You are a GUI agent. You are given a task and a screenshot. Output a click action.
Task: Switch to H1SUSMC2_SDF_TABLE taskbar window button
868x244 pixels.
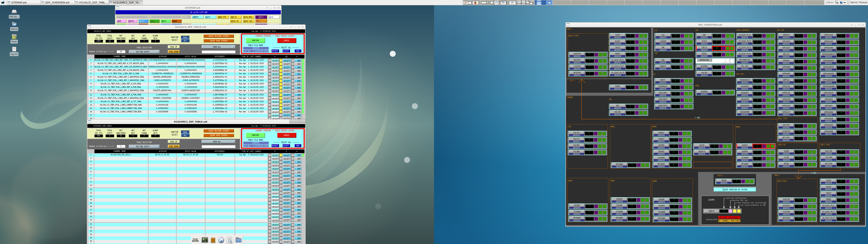pos(126,2)
